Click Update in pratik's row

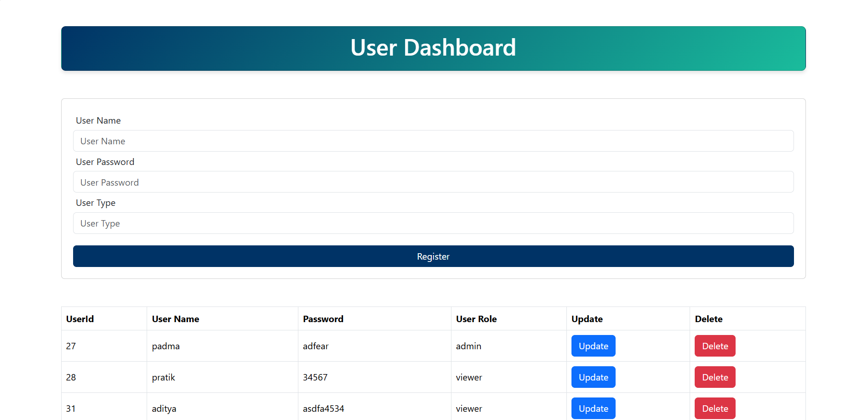(x=593, y=377)
